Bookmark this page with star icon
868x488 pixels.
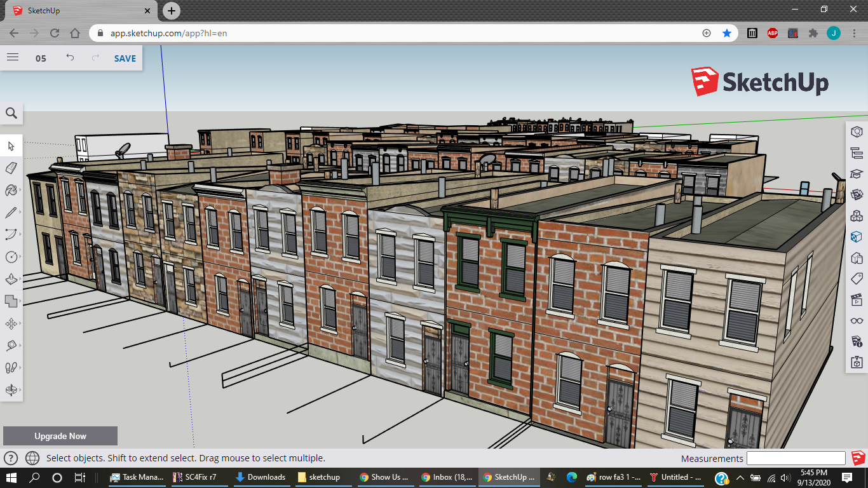tap(727, 33)
